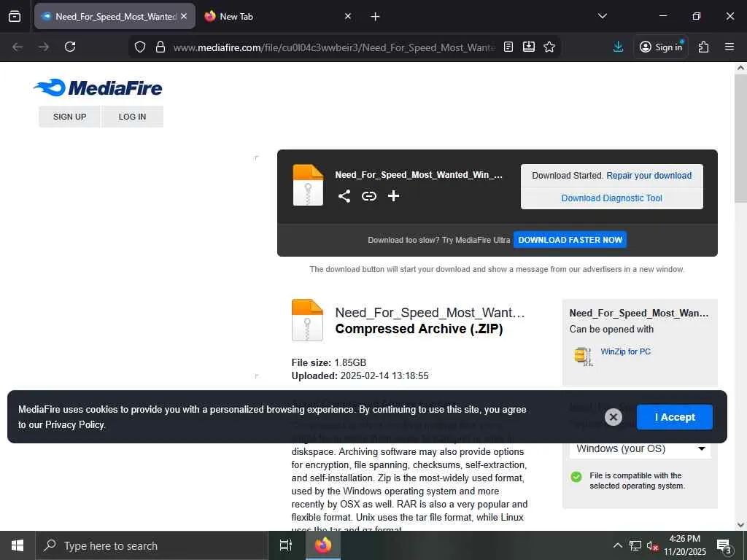The width and height of the screenshot is (747, 560).
Task: Open the WinZip for PC link
Action: [x=625, y=351]
